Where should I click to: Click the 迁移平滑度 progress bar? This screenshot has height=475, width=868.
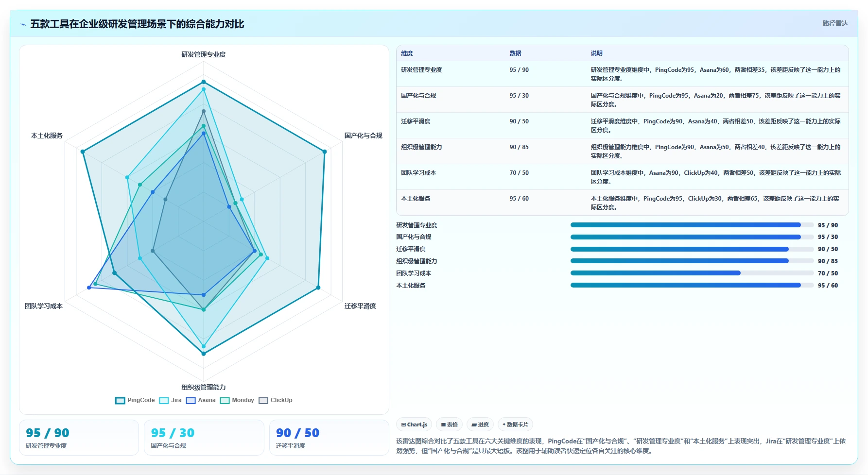pos(692,249)
